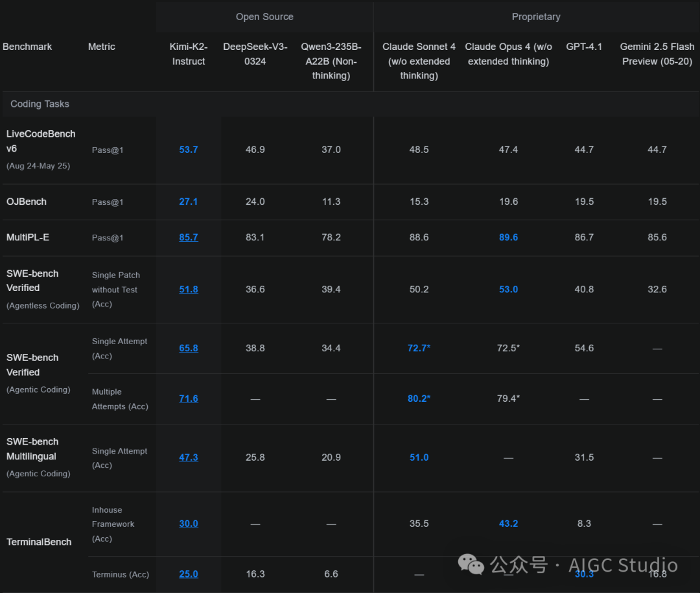Click the 72.7* Single Attempt score
Viewport: 700px width, 593px height.
click(419, 348)
